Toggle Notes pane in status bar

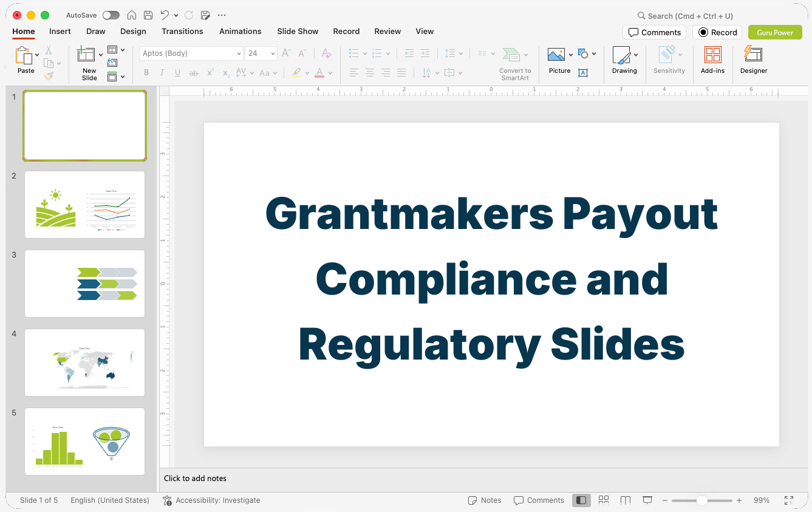coord(485,500)
